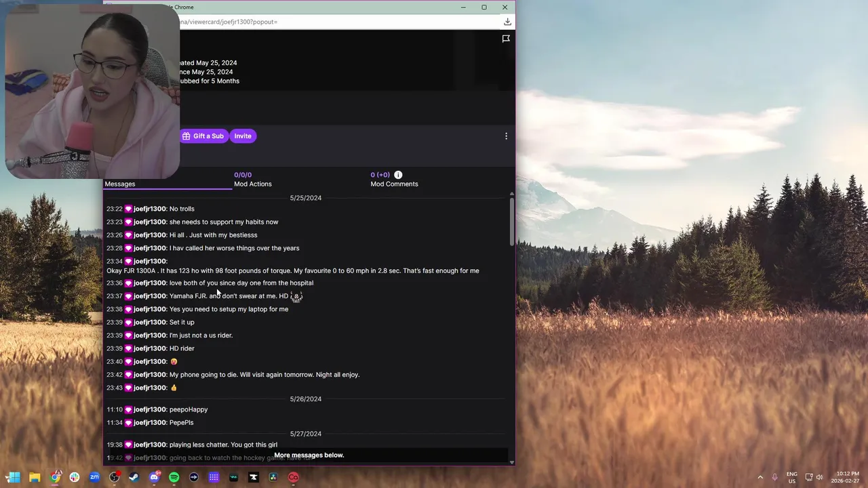The height and width of the screenshot is (488, 868).
Task: Click the messages list scrollbar thumb
Action: (x=511, y=222)
